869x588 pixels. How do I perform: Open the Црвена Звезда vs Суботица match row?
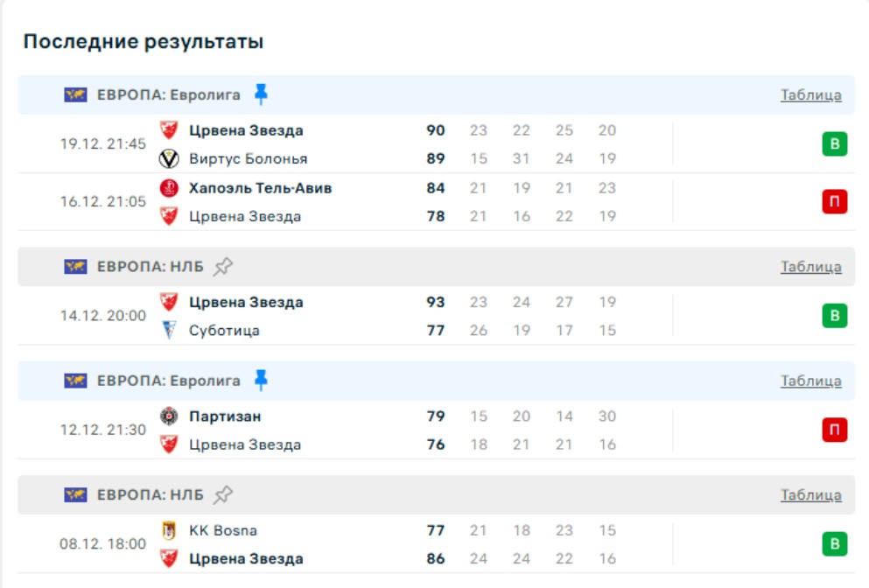(525, 316)
